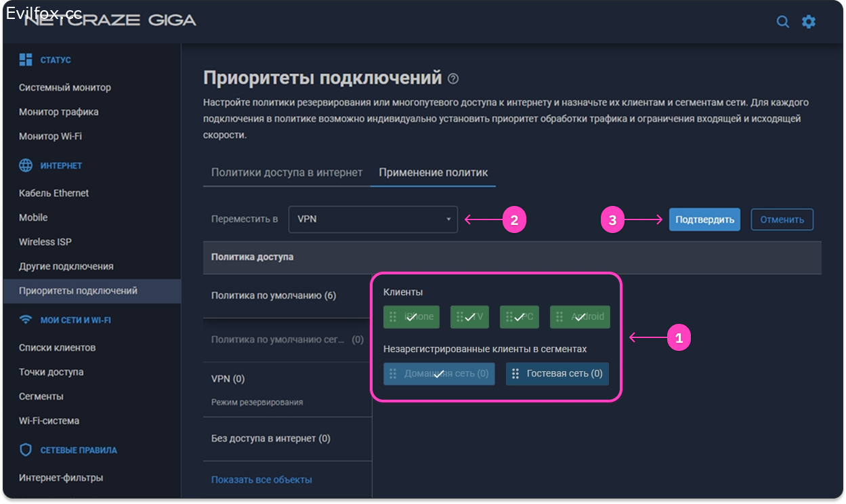Image resolution: width=846 pixels, height=504 pixels.
Task: Click the search magnifier icon
Action: coord(782,22)
